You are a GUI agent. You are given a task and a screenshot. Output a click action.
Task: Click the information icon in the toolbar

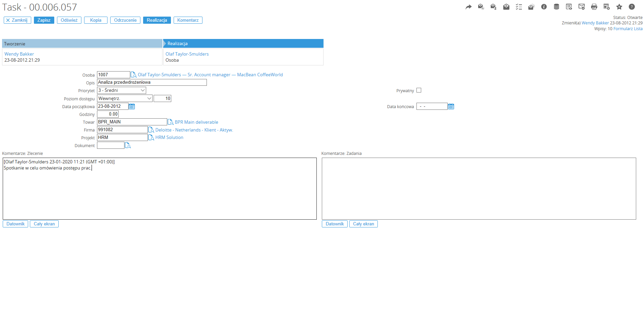(544, 7)
